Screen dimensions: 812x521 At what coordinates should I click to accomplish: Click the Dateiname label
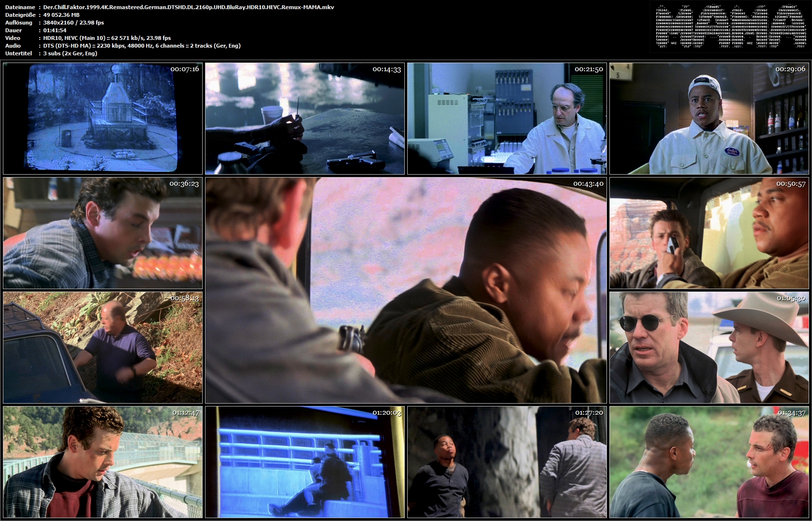pos(20,7)
